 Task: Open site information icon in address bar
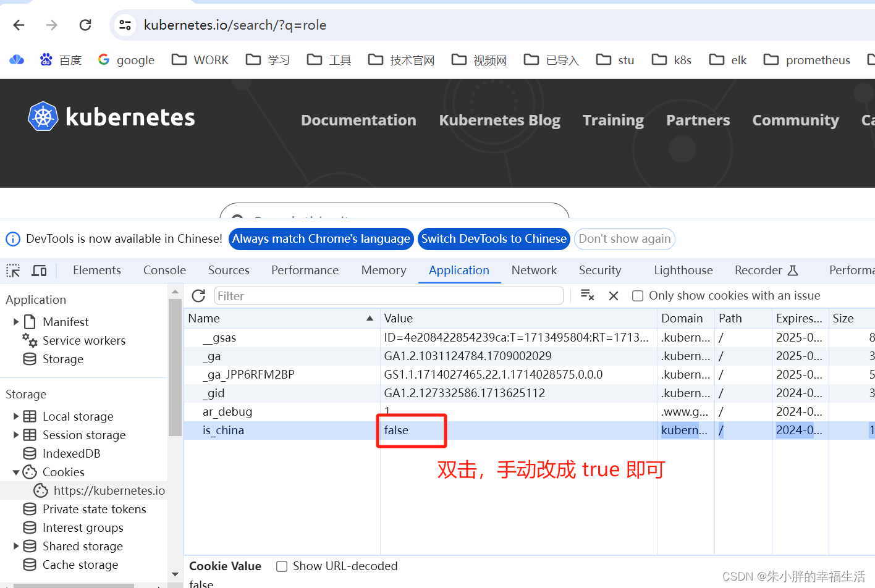tap(125, 25)
